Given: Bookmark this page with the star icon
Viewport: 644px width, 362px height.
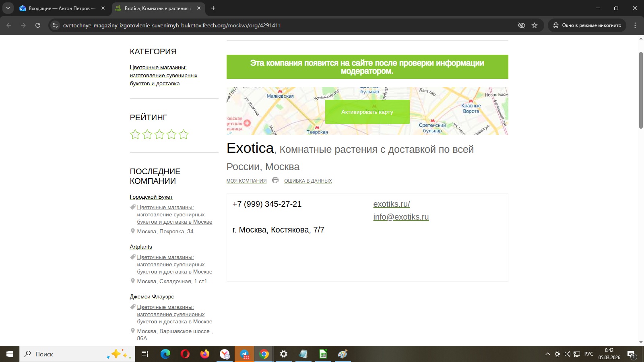Looking at the screenshot, I should [535, 25].
